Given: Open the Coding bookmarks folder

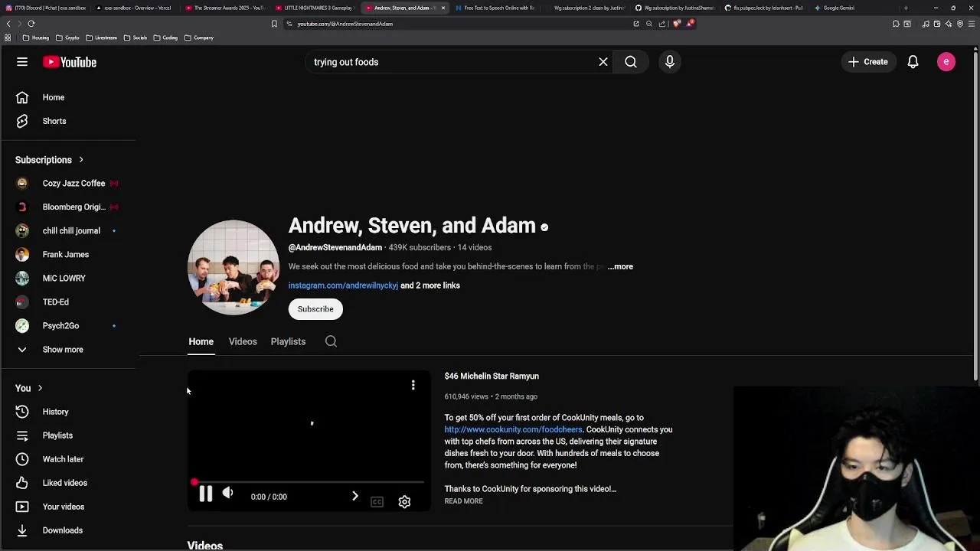Looking at the screenshot, I should (165, 37).
